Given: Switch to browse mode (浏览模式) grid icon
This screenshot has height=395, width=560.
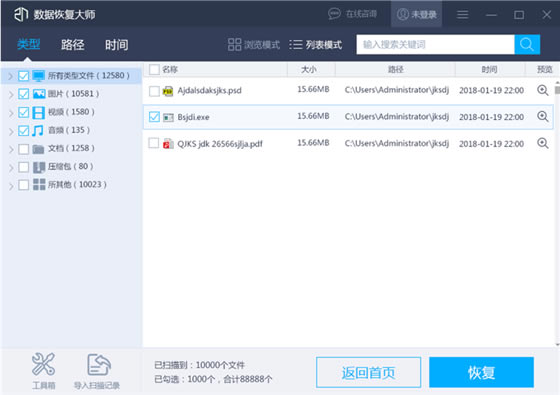Looking at the screenshot, I should tap(234, 45).
